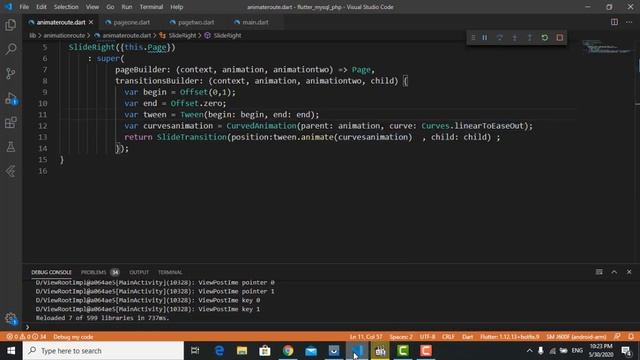Open editor More Actions ellipsis
The image size is (640, 360).
[629, 22]
